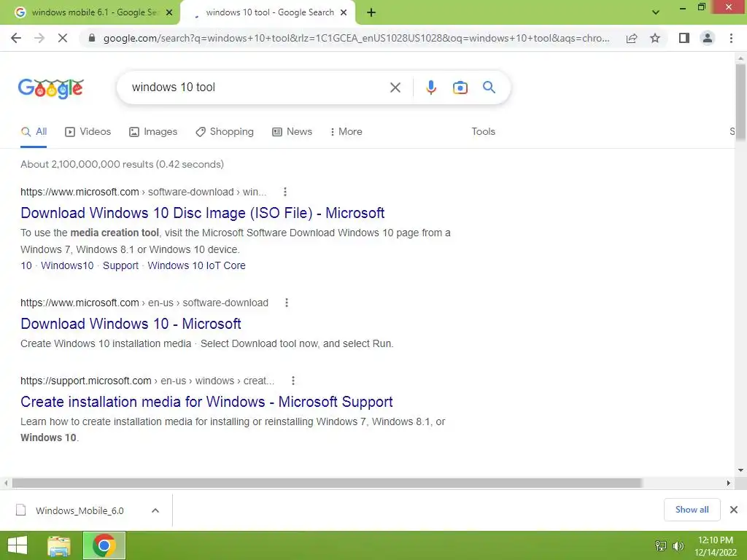Open the network tray icon
This screenshot has width=747, height=560.
click(x=660, y=546)
